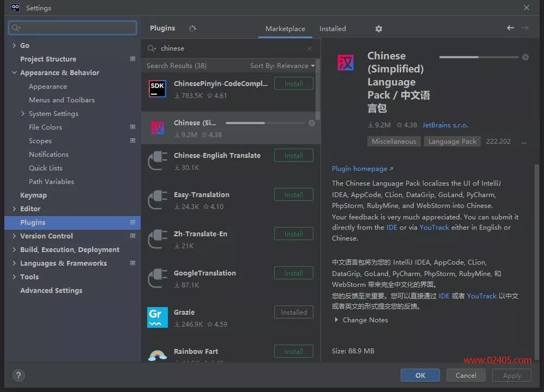Collapse Appearance & Behavior section

click(14, 73)
